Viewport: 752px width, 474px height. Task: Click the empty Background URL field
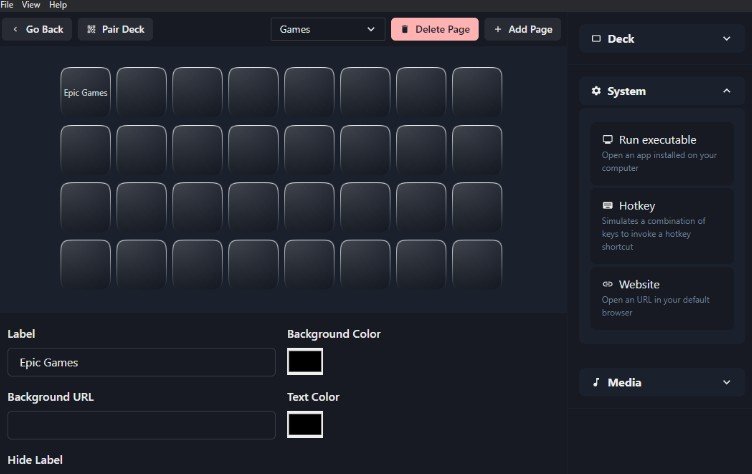[141, 425]
